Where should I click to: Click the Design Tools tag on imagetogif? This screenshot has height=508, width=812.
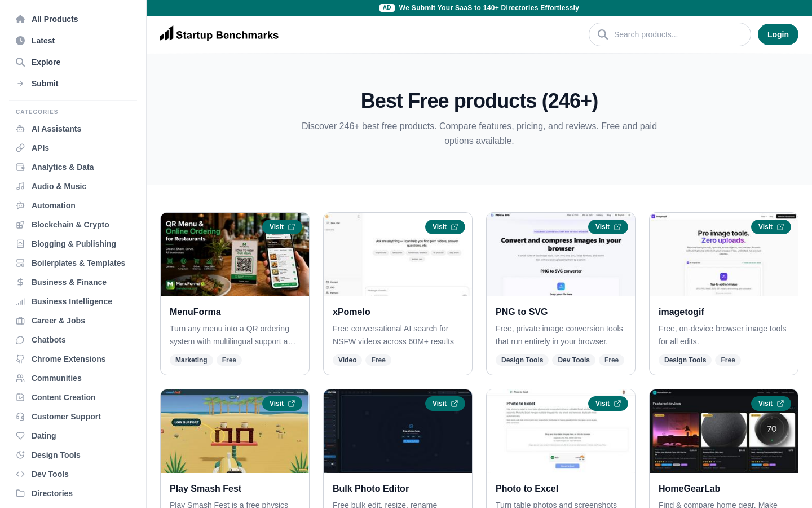pos(685,360)
